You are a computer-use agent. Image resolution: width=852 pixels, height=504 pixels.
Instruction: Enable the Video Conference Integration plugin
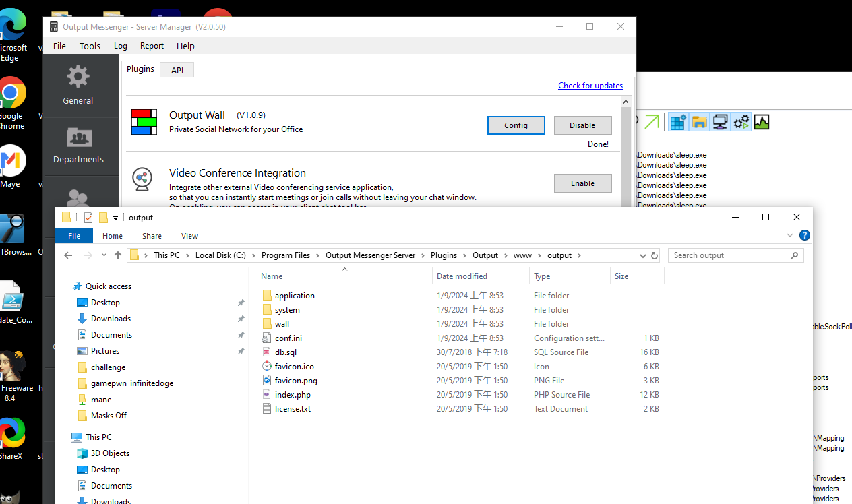click(582, 183)
